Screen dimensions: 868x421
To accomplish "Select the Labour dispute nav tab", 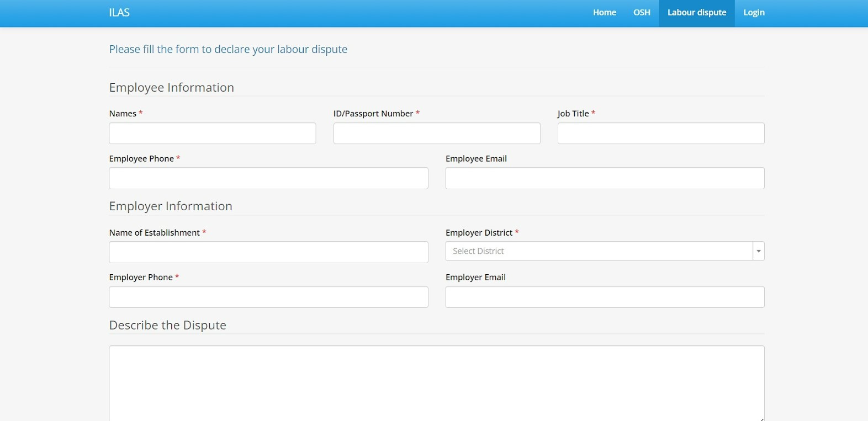I will pos(696,13).
